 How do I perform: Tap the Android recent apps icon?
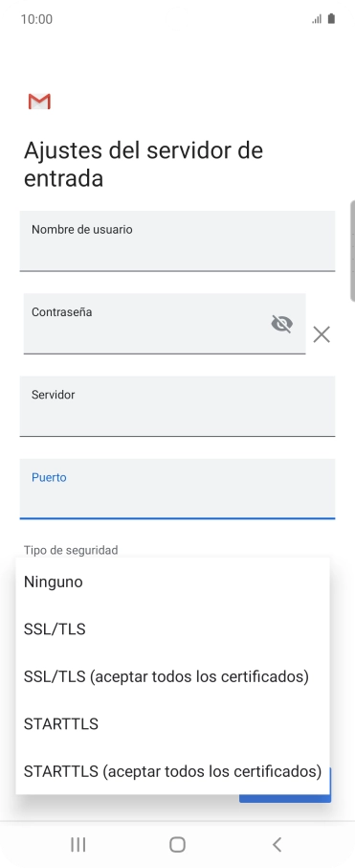(x=78, y=844)
